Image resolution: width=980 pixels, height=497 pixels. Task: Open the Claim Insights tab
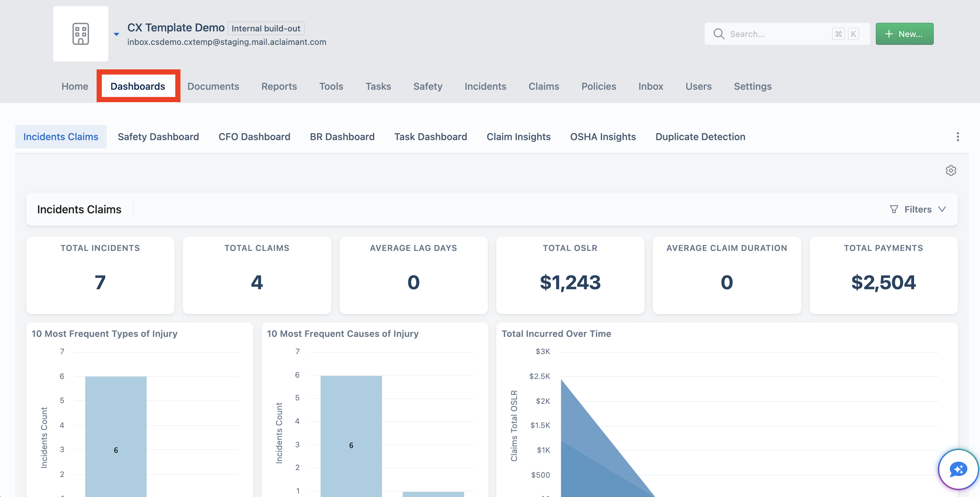[x=519, y=137]
